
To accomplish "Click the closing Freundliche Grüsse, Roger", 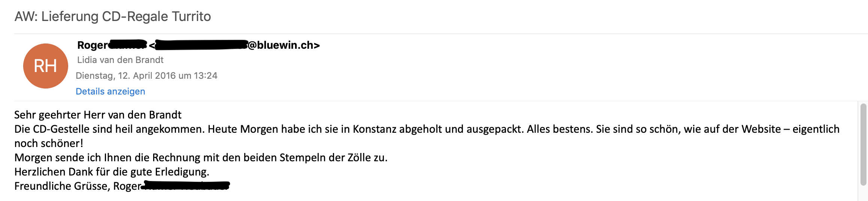I will pyautogui.click(x=78, y=186).
